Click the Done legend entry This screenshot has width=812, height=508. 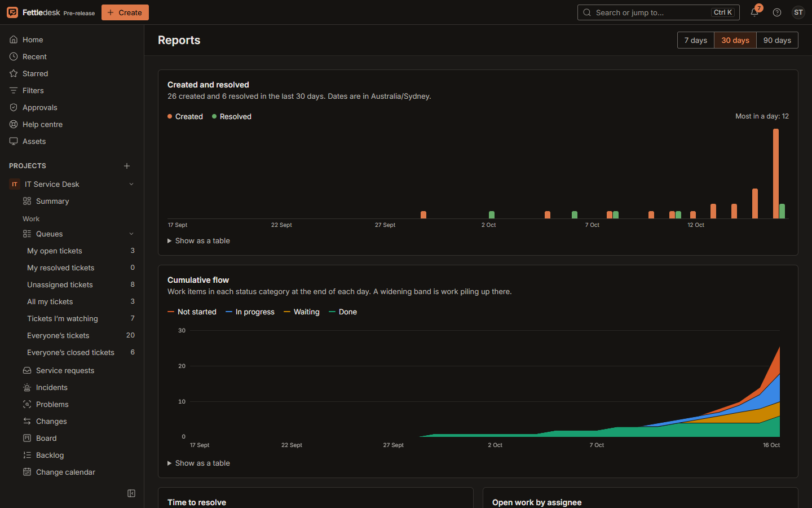click(343, 312)
